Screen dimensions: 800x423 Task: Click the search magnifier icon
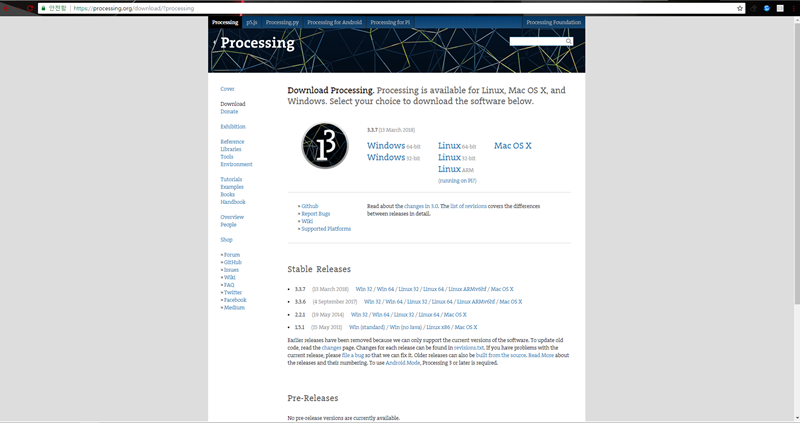(x=568, y=41)
